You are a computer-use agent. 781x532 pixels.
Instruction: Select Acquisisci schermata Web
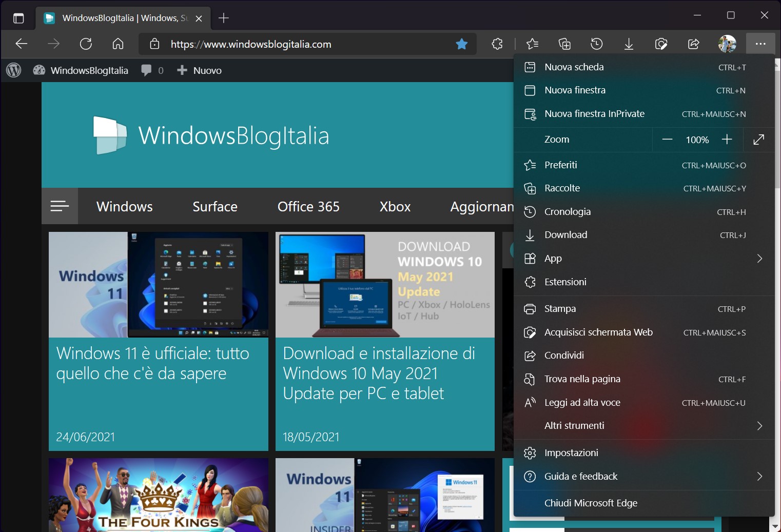pyautogui.click(x=644, y=332)
